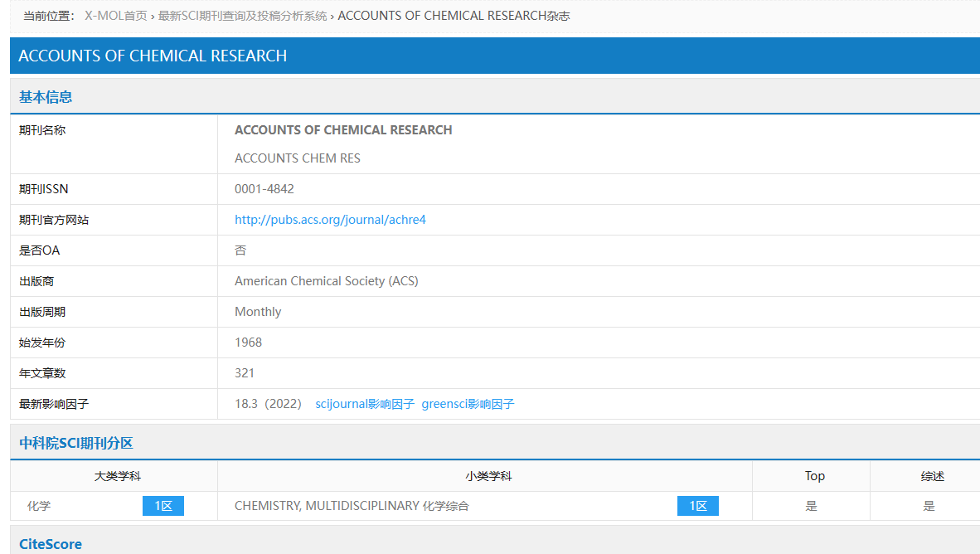The image size is (980, 554).
Task: Open scijournal影响因子 link
Action: [365, 404]
